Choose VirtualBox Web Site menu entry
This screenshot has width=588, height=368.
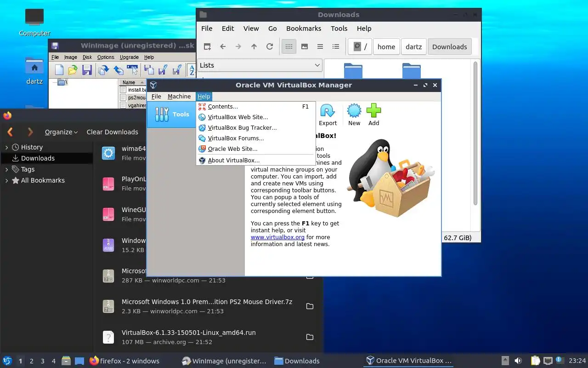[x=255, y=117]
